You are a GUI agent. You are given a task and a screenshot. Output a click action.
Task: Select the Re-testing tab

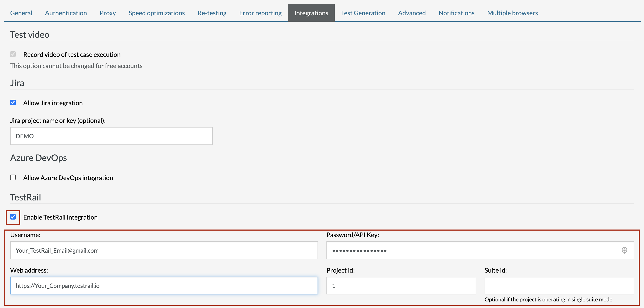212,13
